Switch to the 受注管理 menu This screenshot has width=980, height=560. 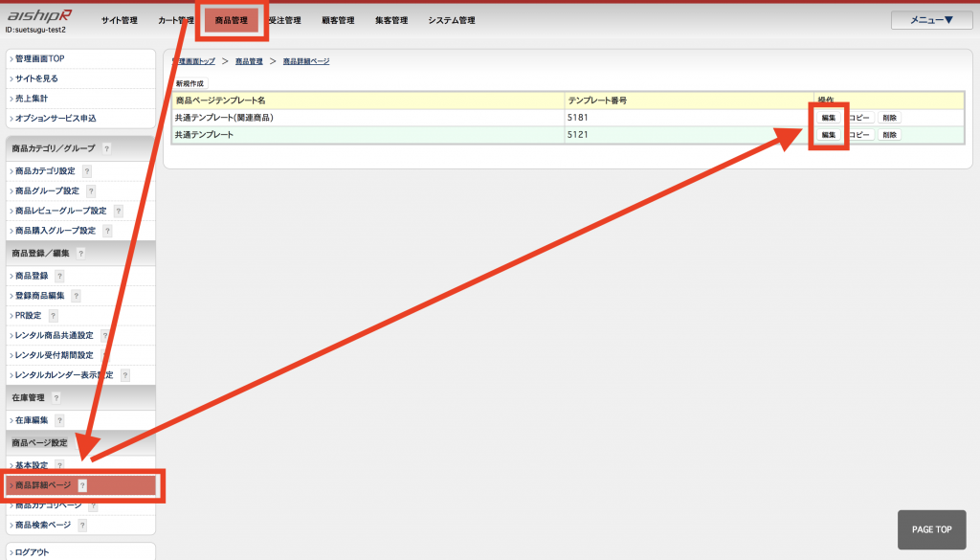coord(285,20)
